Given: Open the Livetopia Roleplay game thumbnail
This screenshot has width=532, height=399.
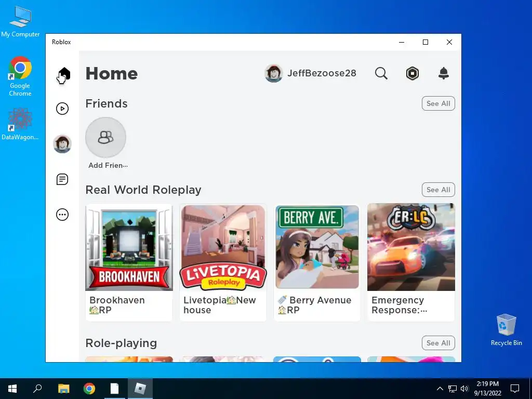Looking at the screenshot, I should coord(223,247).
